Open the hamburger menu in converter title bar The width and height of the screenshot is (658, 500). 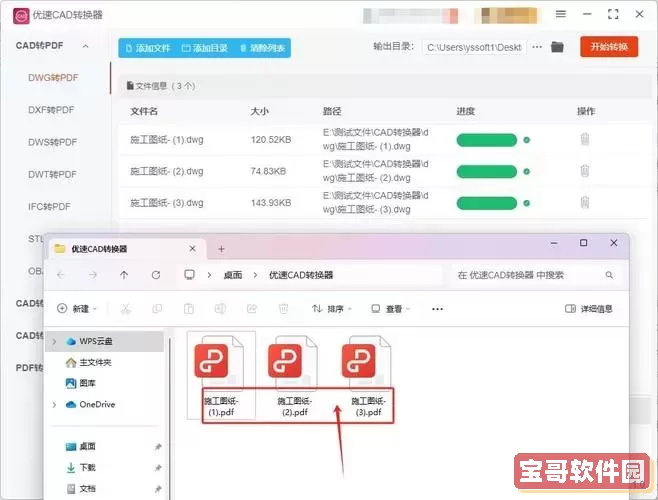click(561, 14)
